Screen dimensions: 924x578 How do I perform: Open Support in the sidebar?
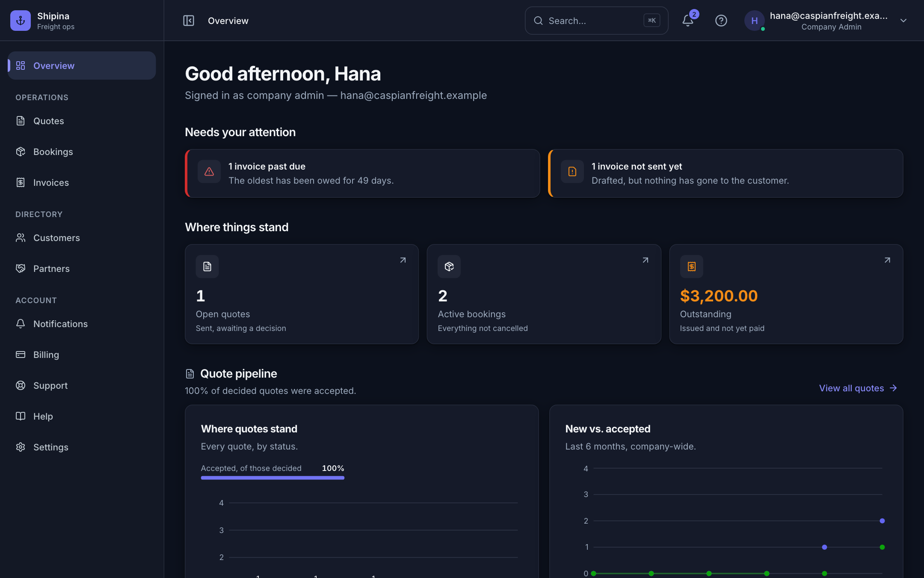82,385
